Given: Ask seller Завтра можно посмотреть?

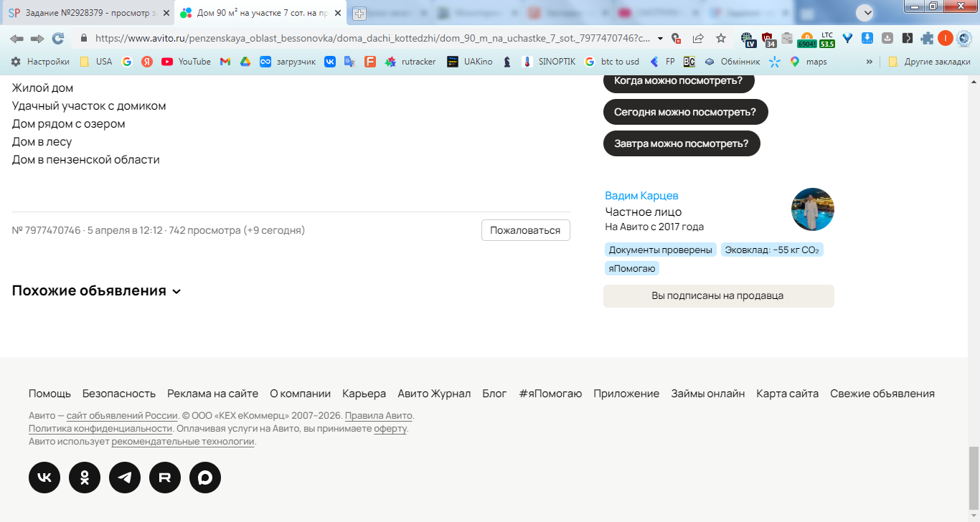Looking at the screenshot, I should coord(682,143).
